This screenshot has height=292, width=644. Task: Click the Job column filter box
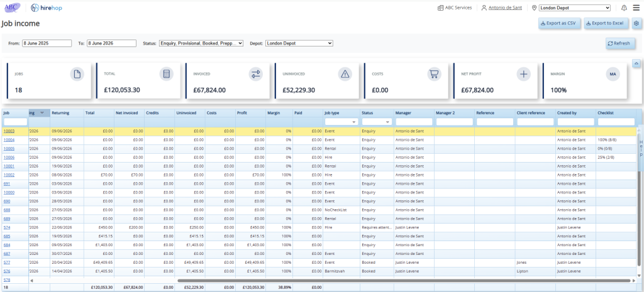pyautogui.click(x=15, y=122)
